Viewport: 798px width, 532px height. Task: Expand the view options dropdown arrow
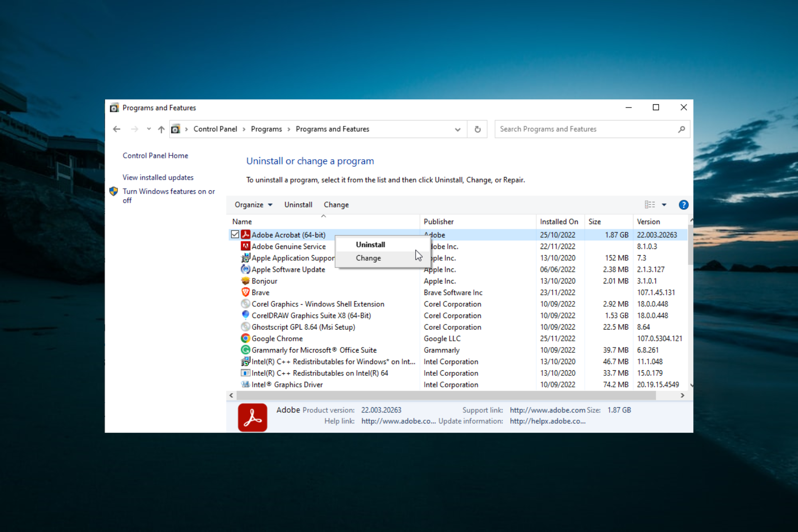(664, 204)
